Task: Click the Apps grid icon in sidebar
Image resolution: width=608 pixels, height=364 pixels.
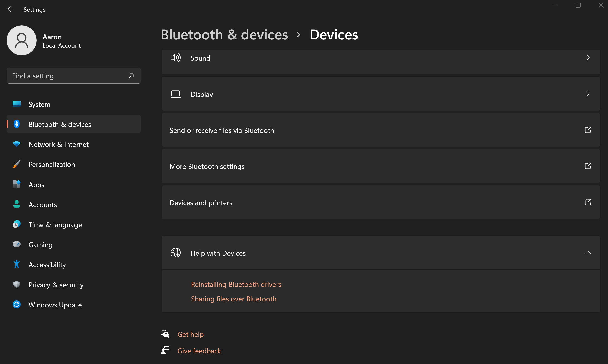Action: point(17,184)
